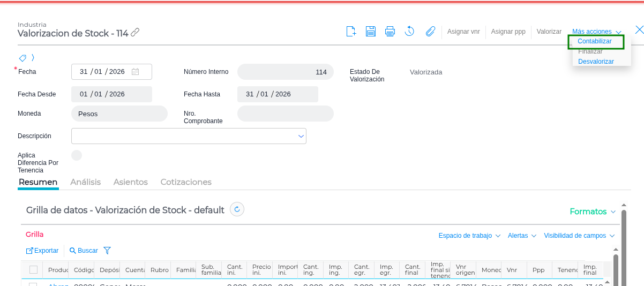Click the history revert clock icon
Screen dimensions: 644x286
tap(409, 32)
